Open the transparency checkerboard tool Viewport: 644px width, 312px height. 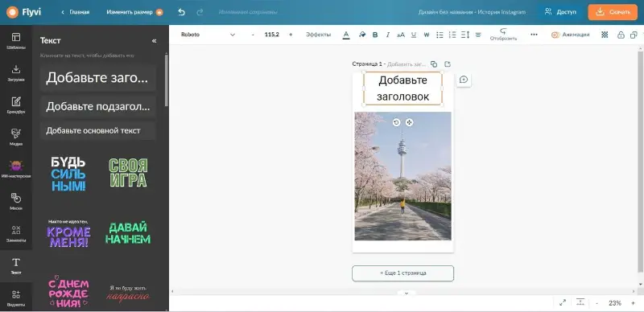click(x=605, y=35)
